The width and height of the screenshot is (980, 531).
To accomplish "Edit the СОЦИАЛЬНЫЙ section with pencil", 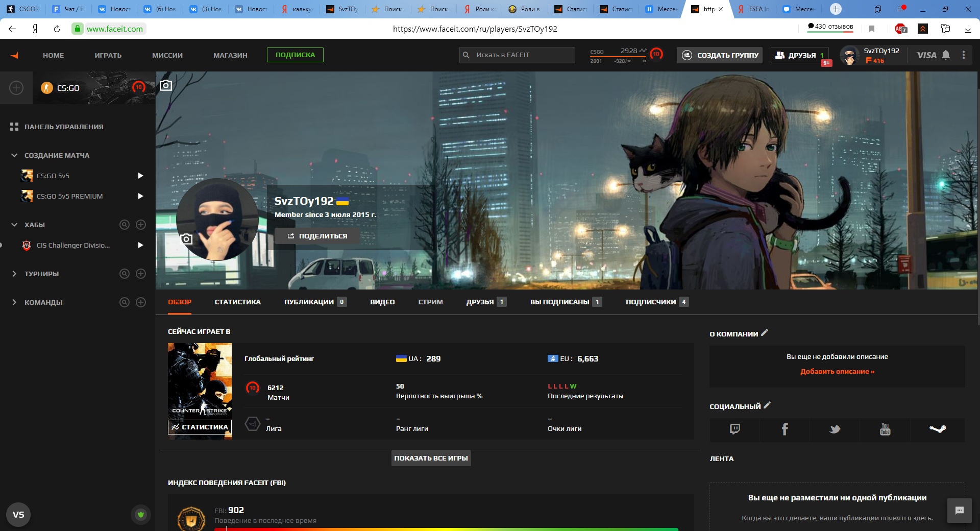I will tap(767, 405).
